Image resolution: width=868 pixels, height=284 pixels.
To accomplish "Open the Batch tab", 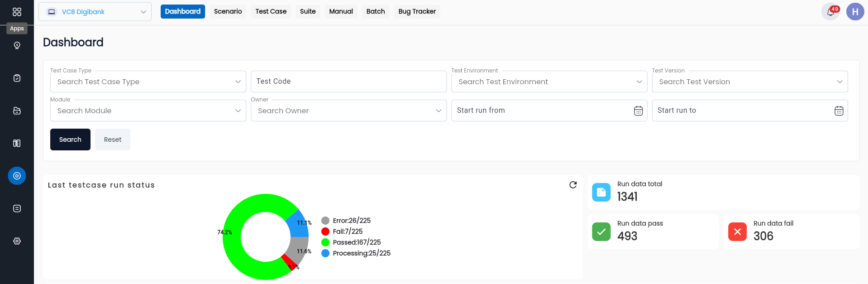I will point(376,11).
